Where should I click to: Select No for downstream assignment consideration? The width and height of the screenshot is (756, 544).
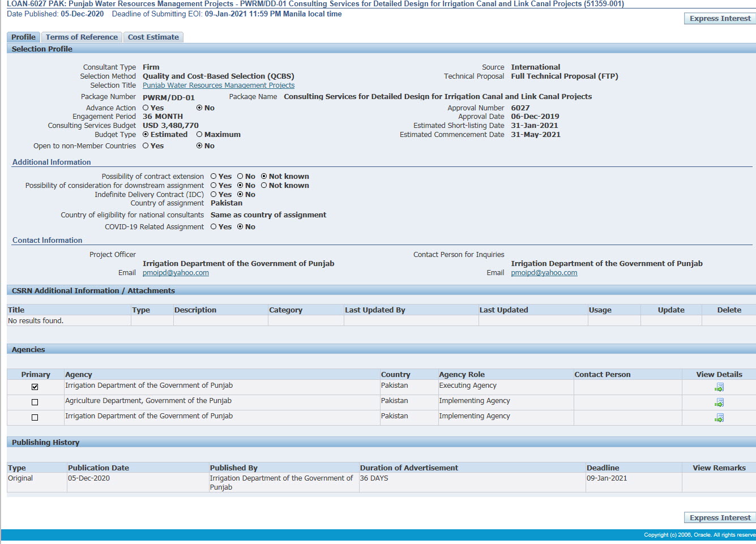tap(240, 186)
